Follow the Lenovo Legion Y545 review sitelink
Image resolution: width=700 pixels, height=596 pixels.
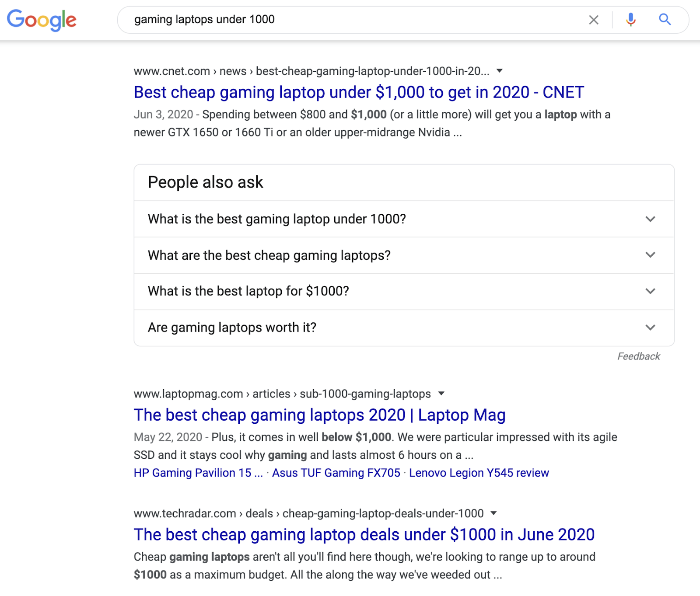(479, 473)
